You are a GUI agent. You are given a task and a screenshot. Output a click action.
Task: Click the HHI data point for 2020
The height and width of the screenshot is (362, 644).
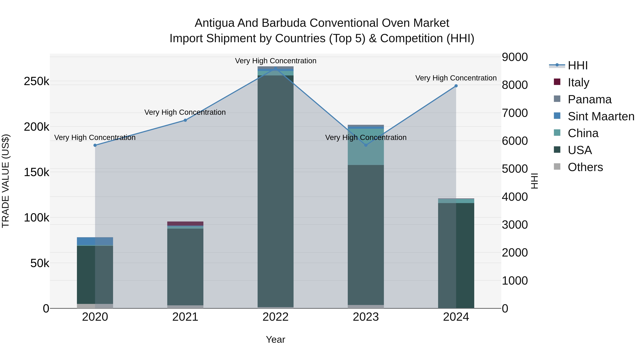point(95,145)
